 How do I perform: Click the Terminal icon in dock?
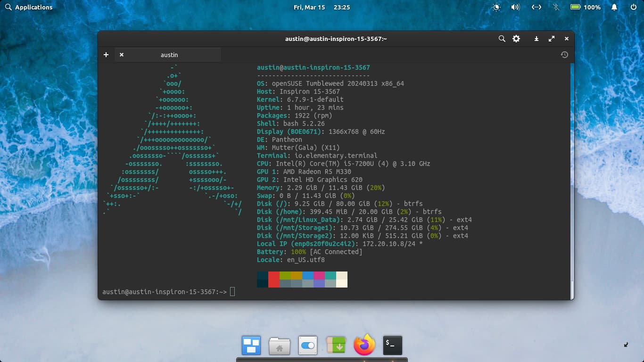(x=393, y=345)
